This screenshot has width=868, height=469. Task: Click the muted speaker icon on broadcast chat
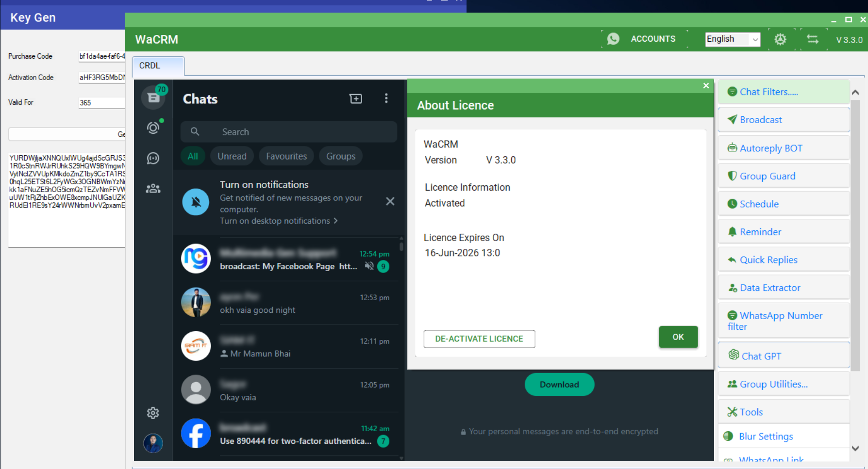tap(369, 266)
